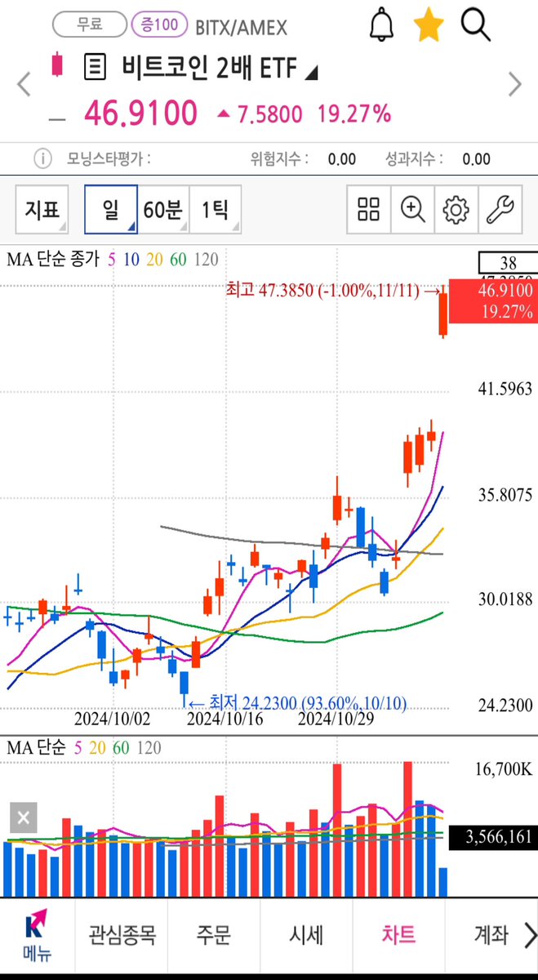
Task: Open the K 메뉴 main menu
Action: 36,936
